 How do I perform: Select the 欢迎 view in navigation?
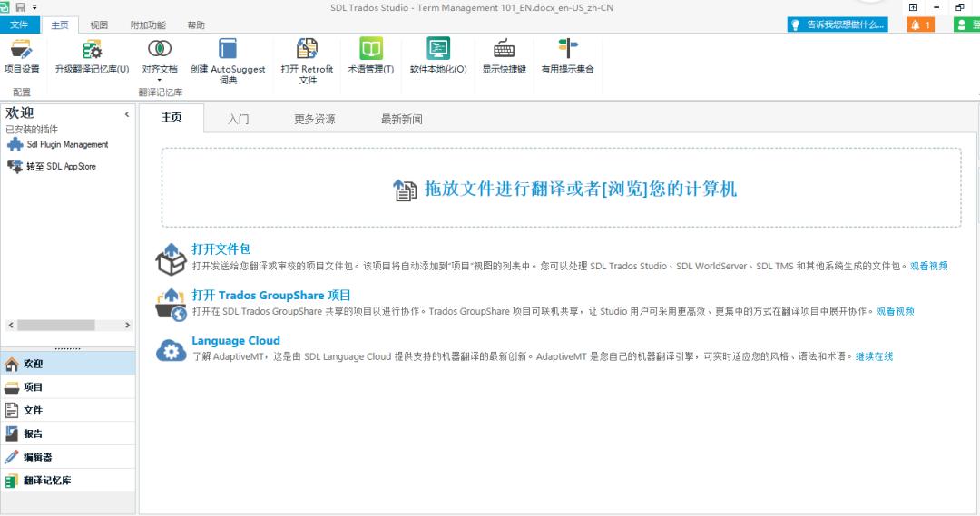pos(67,364)
